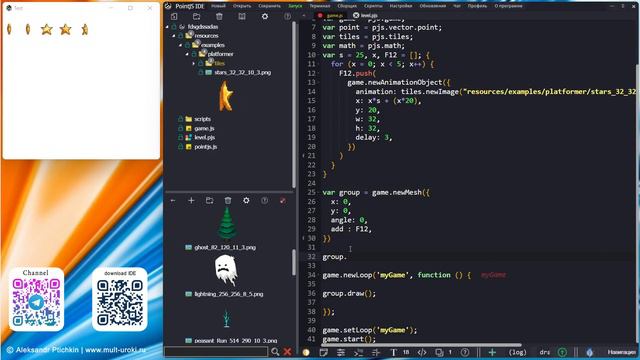Open the terminal prompt icon in bottom bar
Screen dimensions: 640x360
click(358, 352)
